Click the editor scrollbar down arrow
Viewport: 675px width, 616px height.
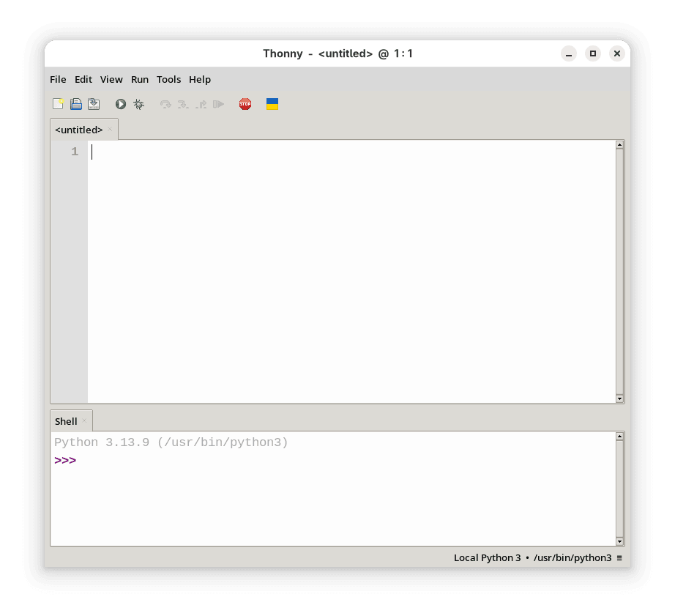point(619,398)
